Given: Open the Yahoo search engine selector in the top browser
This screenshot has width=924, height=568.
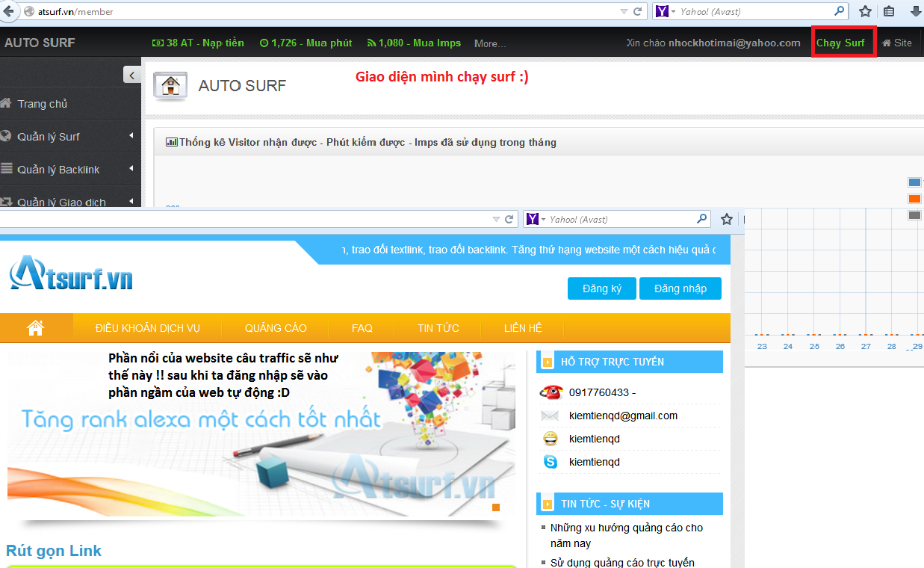Looking at the screenshot, I should (x=666, y=12).
